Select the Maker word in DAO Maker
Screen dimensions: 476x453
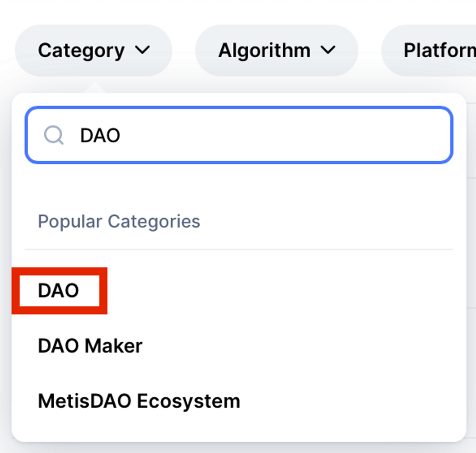114,346
